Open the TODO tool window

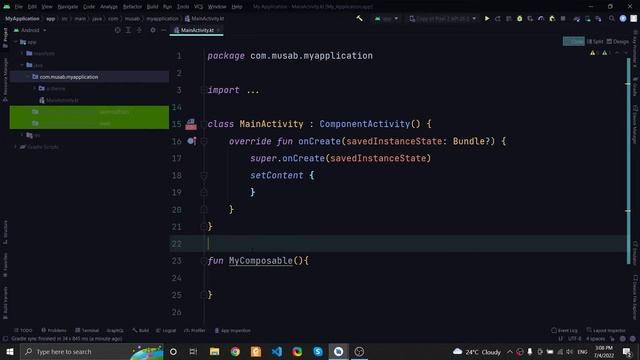pos(23,330)
